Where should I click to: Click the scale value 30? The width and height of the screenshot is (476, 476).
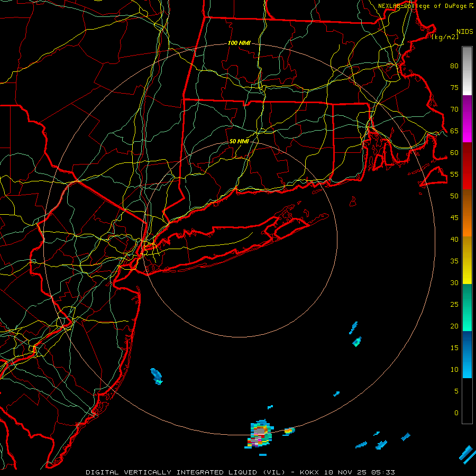[x=454, y=283]
